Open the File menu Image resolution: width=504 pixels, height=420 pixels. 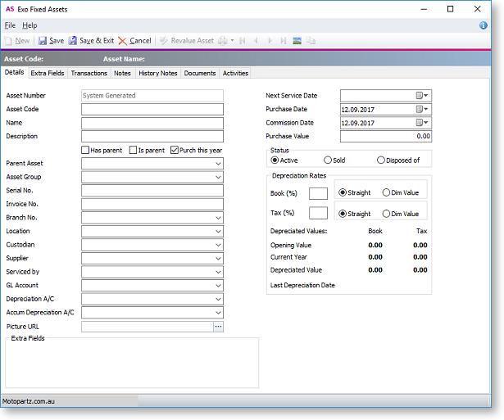click(10, 25)
